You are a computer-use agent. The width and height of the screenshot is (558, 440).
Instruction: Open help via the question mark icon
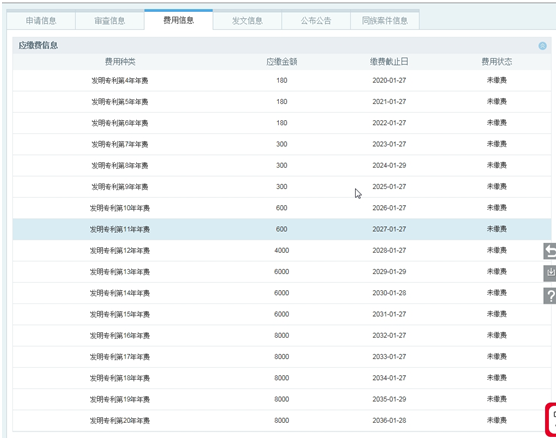550,296
